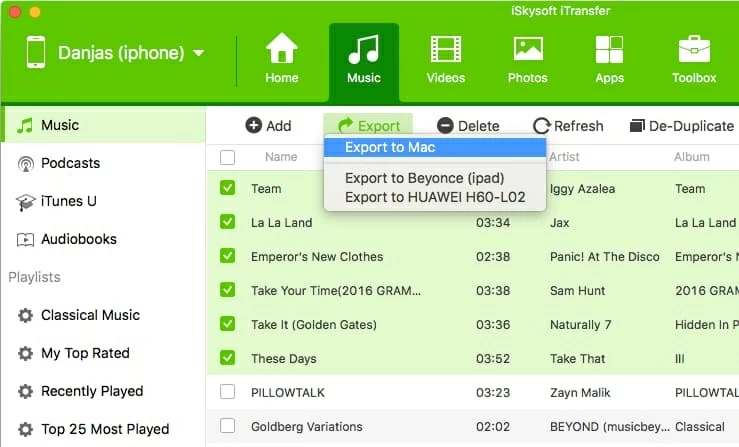739x447 pixels.
Task: Sort songs by Artist column header
Action: tap(565, 157)
